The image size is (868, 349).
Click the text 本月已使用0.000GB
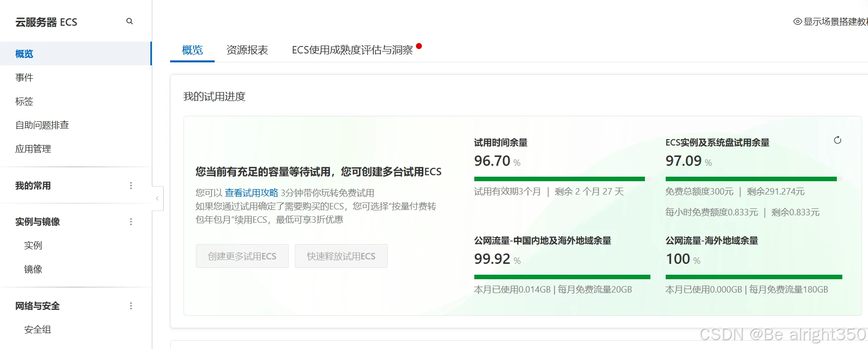(704, 290)
